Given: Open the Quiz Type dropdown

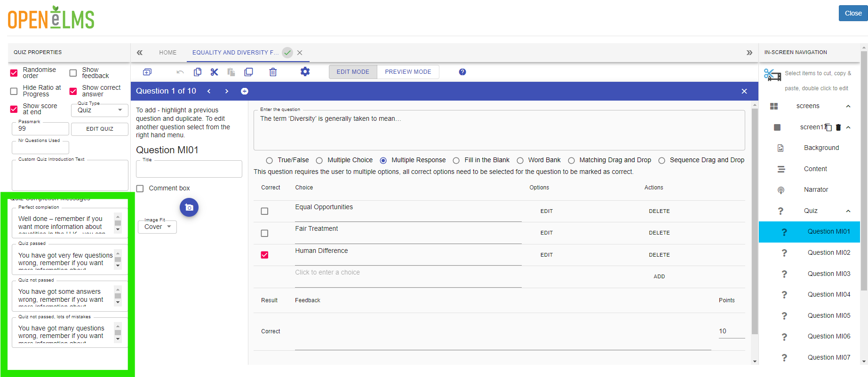Looking at the screenshot, I should (100, 110).
